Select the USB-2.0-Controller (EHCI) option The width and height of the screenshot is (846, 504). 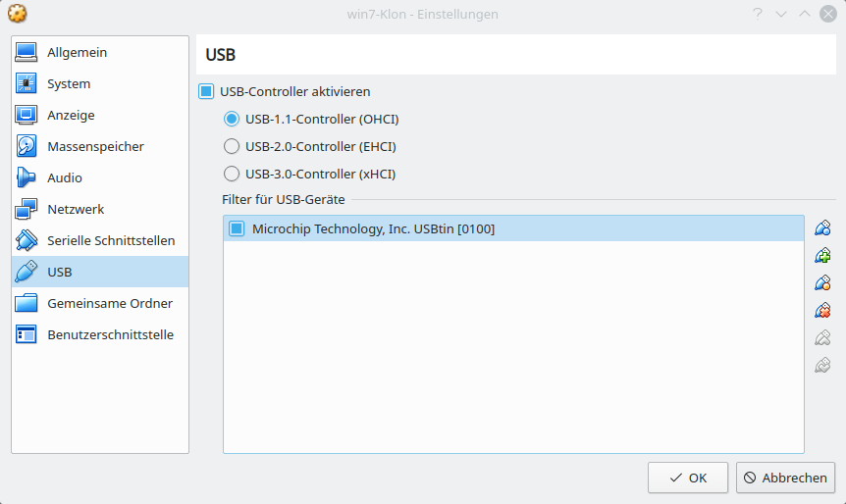(232, 146)
